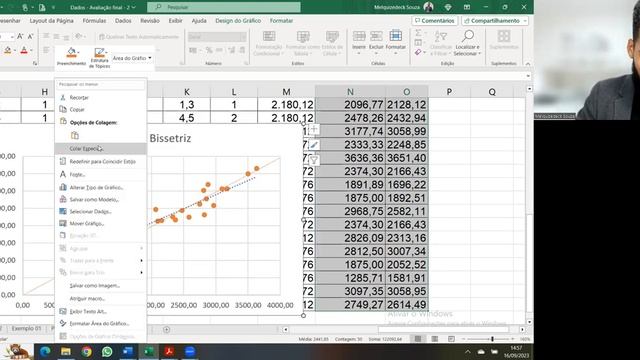Choose Redefinir para Coincidir Estilo
This screenshot has width=640, height=360.
click(102, 162)
